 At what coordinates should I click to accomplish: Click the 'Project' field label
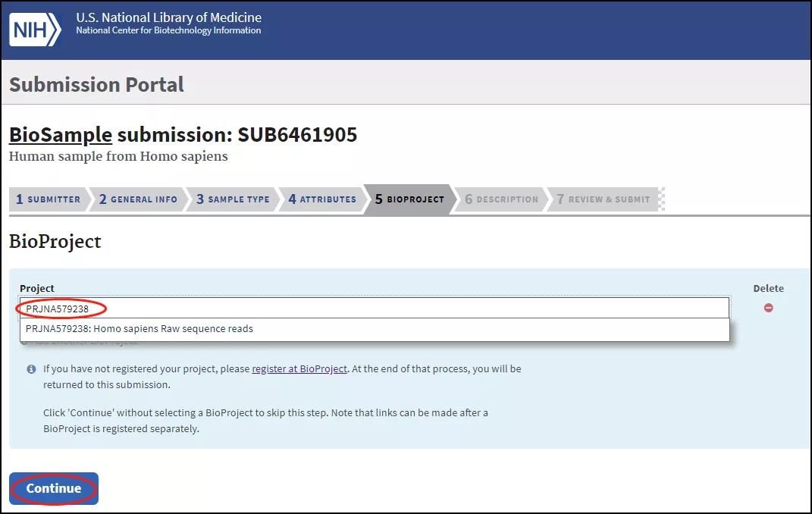click(36, 288)
